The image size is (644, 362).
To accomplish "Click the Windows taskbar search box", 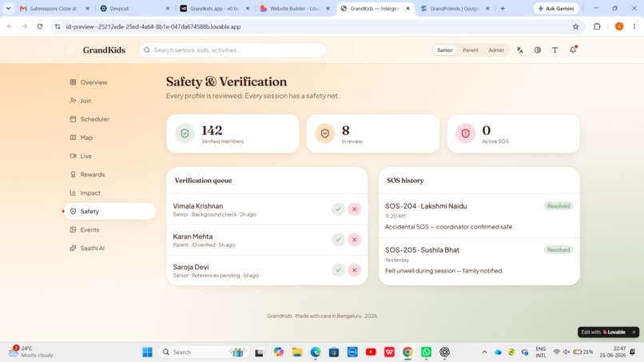I will pos(202,352).
